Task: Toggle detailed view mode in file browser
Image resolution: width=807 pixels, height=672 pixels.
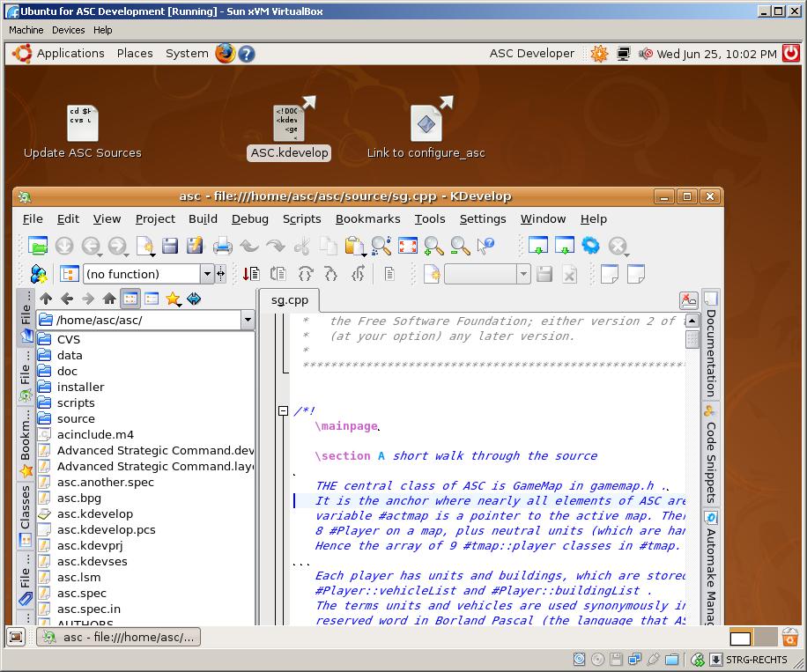Action: pos(152,299)
